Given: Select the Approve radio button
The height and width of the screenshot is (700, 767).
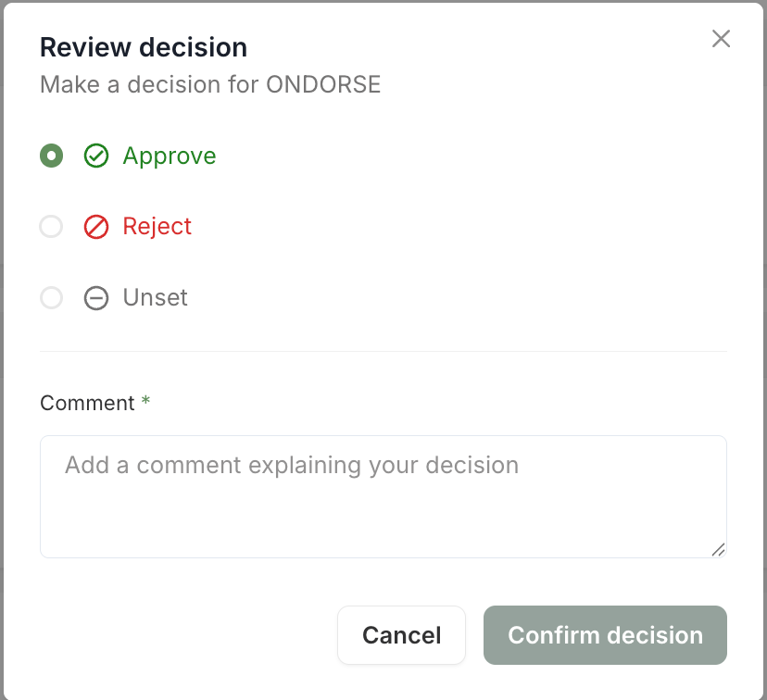Looking at the screenshot, I should point(51,156).
